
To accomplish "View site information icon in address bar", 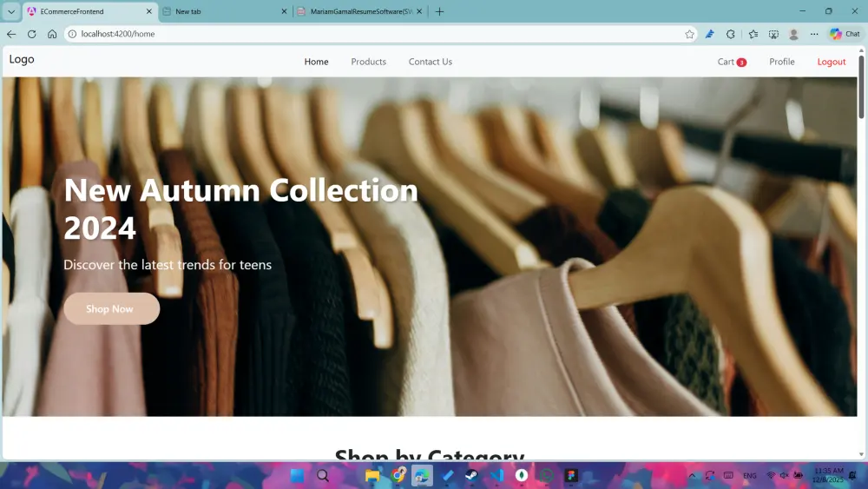I will pyautogui.click(x=72, y=34).
